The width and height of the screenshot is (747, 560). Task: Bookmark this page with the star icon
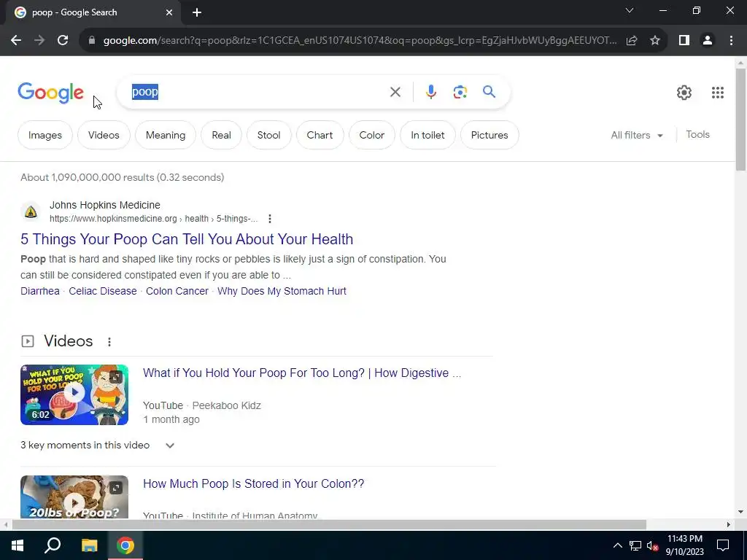coord(655,41)
